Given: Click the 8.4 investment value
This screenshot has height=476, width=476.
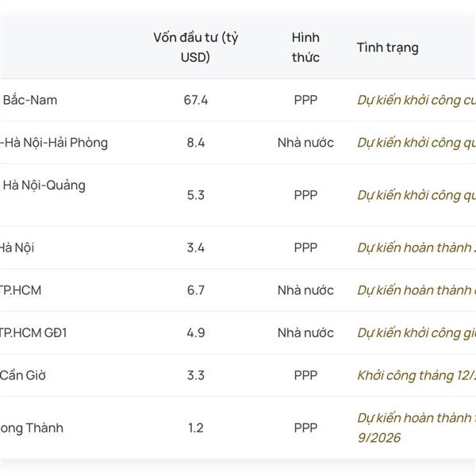Looking at the screenshot, I should coord(195,143).
